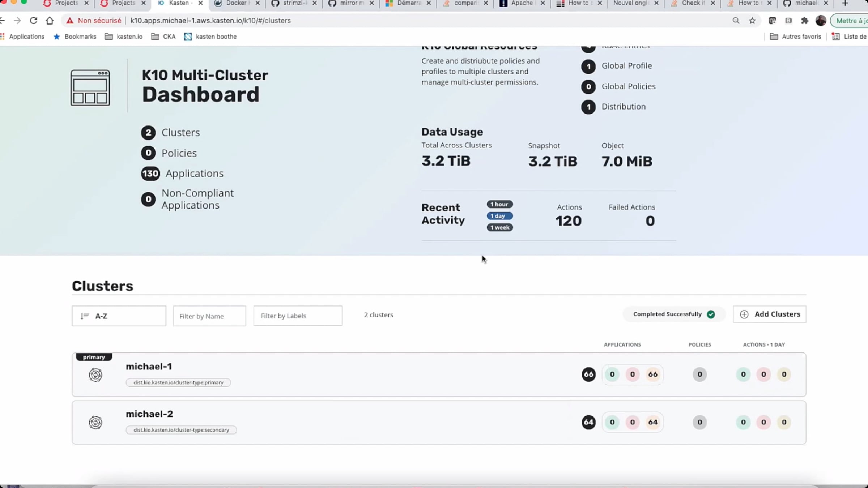Go to the browser home page icon

click(x=50, y=21)
